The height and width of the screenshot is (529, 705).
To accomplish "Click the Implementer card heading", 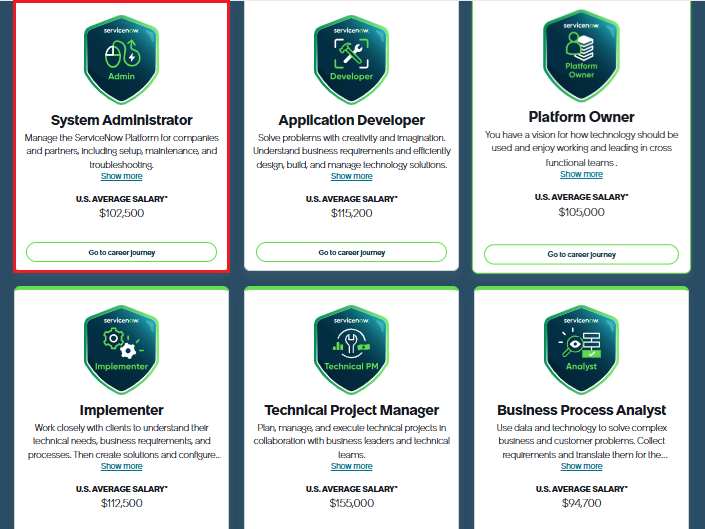I will 121,410.
